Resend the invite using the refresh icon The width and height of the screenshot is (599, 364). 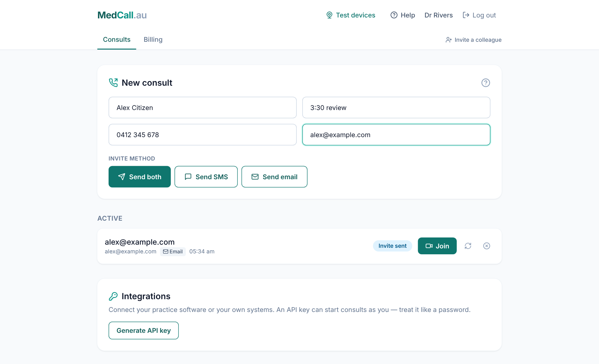coord(468,246)
